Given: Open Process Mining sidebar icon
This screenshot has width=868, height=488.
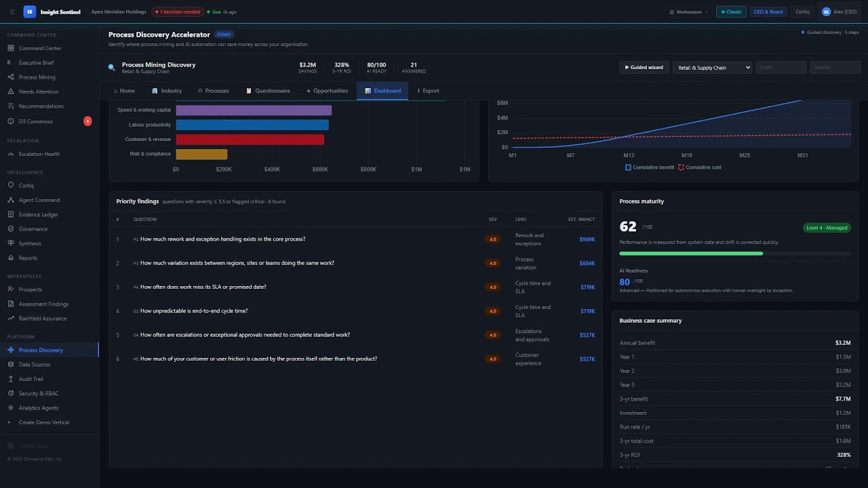Looking at the screenshot, I should [11, 77].
